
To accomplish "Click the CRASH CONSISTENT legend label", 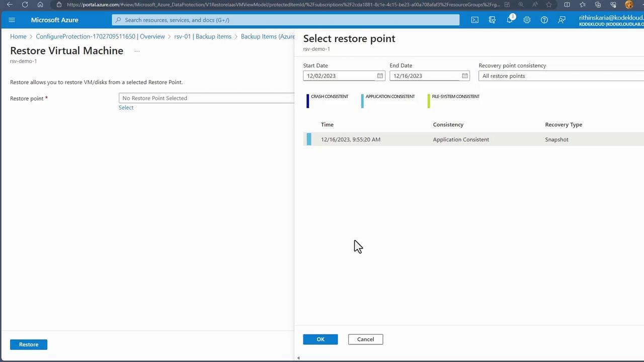I will pyautogui.click(x=330, y=97).
